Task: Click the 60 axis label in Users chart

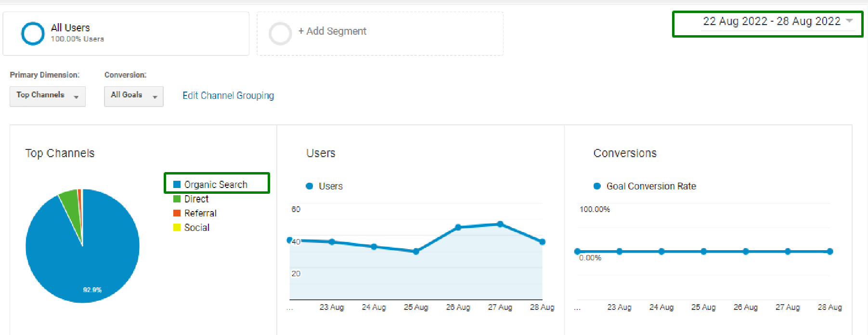Action: coord(296,209)
